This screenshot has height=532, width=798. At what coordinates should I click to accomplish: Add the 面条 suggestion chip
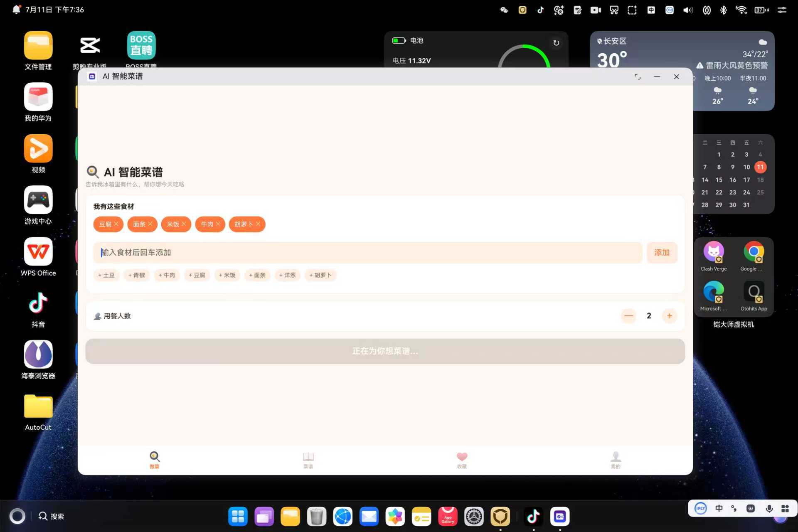pyautogui.click(x=257, y=275)
